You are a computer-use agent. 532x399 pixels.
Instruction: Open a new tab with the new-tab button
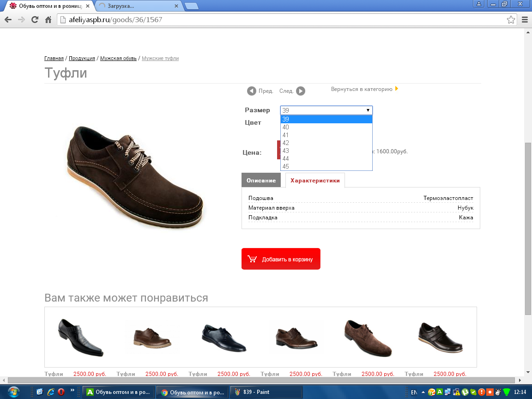pos(192,6)
